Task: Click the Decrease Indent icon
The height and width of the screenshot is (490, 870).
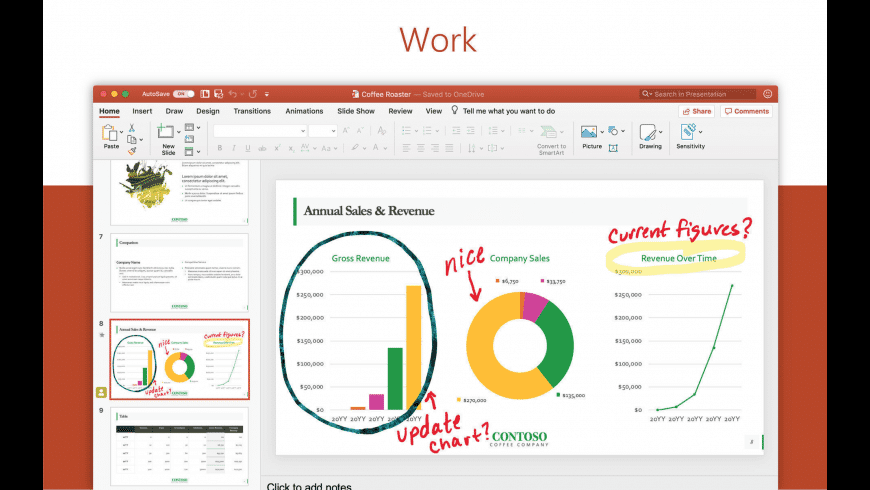Action: pos(456,131)
